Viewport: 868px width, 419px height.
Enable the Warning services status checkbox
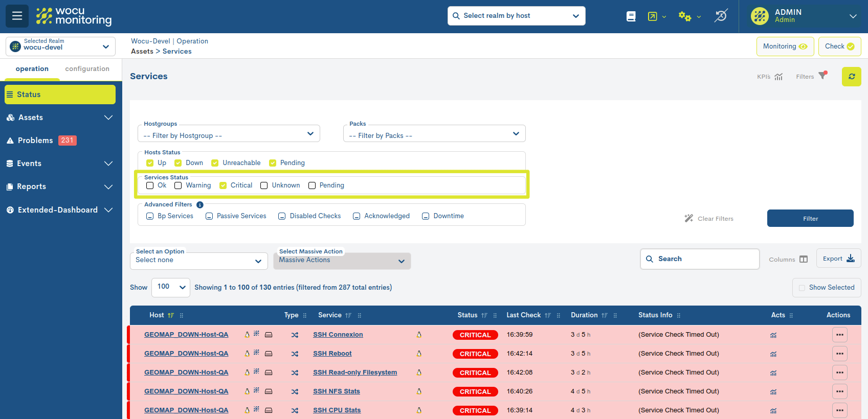178,185
